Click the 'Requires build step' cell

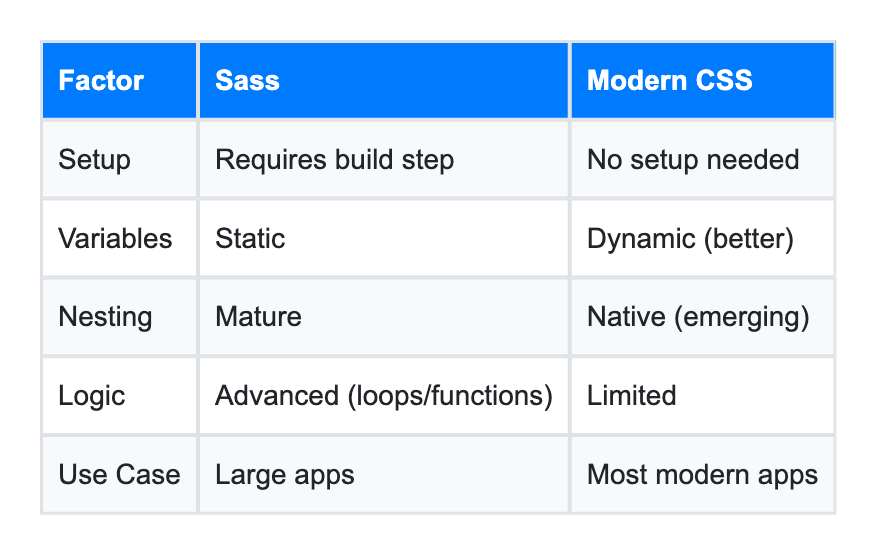(x=384, y=160)
